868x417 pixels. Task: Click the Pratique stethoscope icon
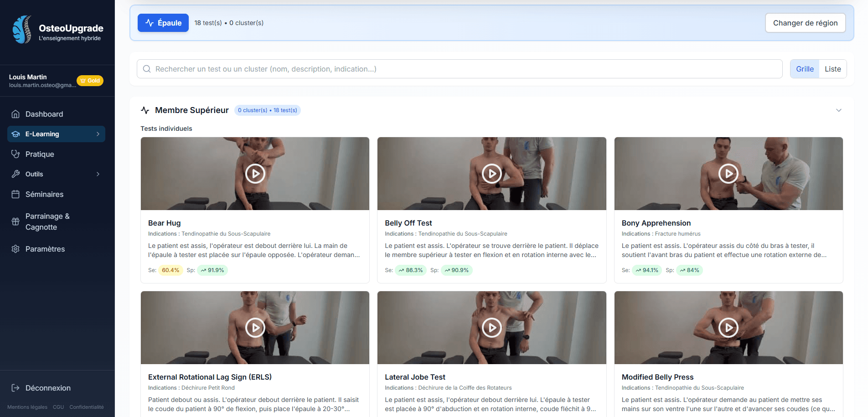[x=15, y=154]
